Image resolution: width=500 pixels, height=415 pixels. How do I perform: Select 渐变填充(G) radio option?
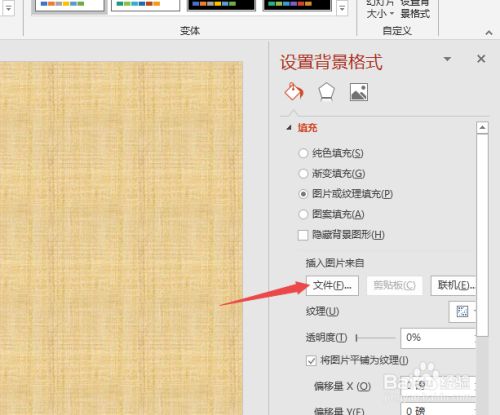pos(303,174)
